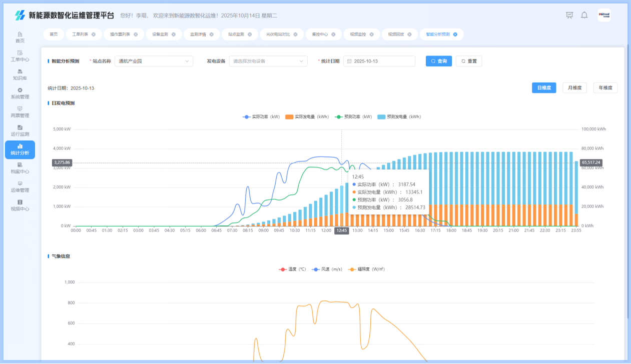Expand the 发电设备 dropdown
The image size is (631, 364).
point(268,61)
